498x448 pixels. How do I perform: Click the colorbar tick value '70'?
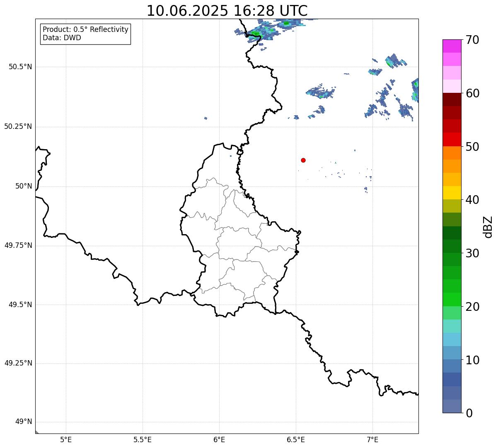coord(472,40)
